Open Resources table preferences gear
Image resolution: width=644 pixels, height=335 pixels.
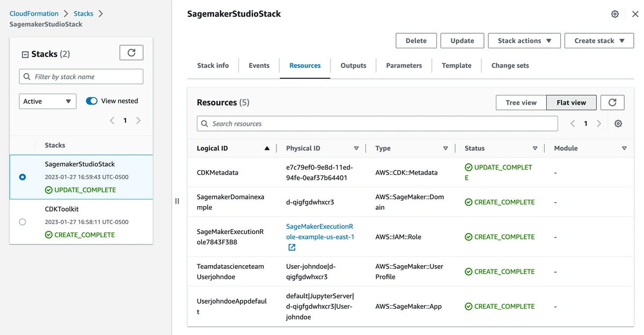tap(618, 123)
